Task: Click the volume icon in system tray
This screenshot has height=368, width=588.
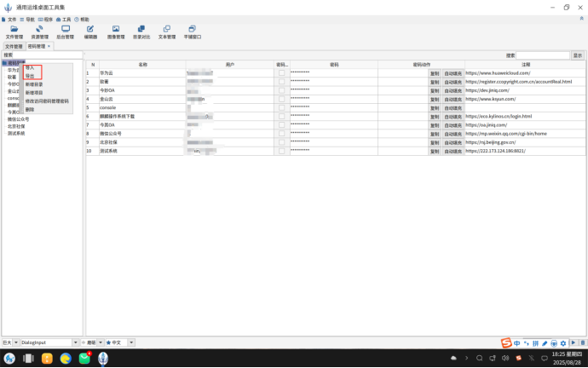Action: [505, 359]
